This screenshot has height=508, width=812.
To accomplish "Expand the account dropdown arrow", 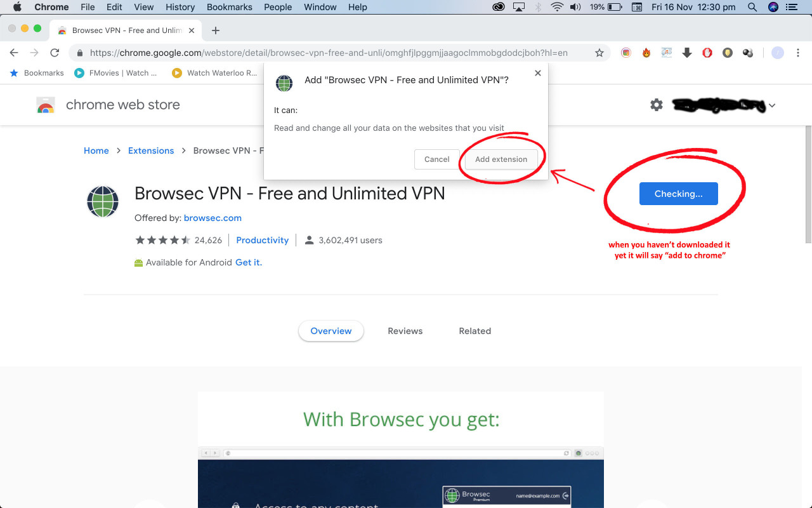I will point(772,106).
